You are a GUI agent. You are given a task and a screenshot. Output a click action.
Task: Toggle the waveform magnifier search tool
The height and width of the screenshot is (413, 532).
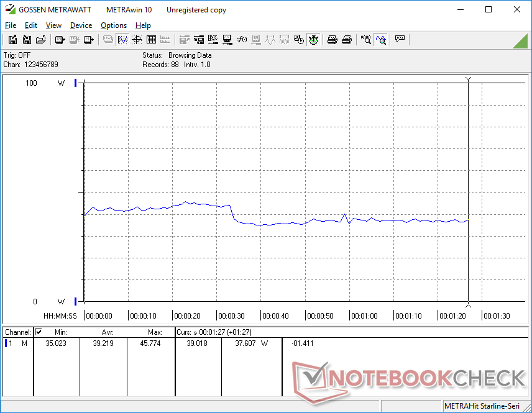tap(367, 40)
